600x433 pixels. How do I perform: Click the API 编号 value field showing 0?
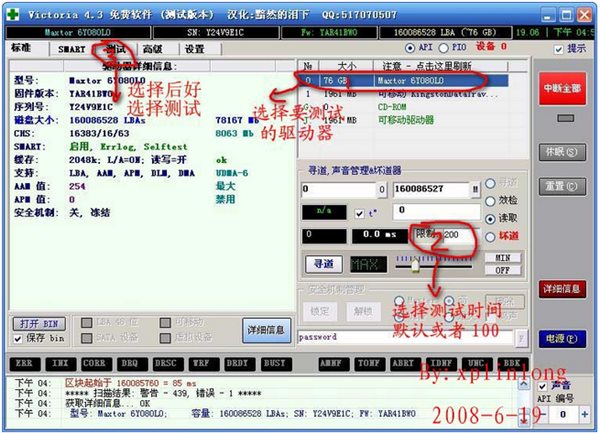point(563,415)
